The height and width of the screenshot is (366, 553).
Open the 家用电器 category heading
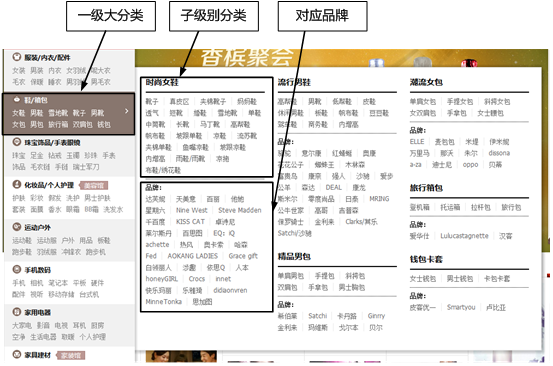tap(37, 312)
